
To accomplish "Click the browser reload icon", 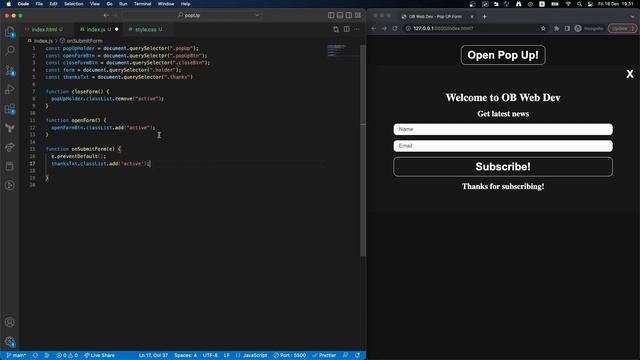I will 395,29.
